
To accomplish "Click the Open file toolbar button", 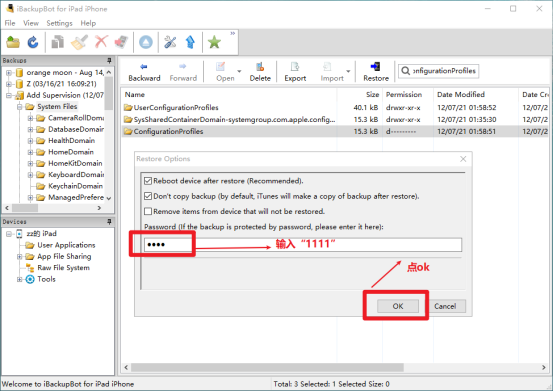I will (225, 72).
